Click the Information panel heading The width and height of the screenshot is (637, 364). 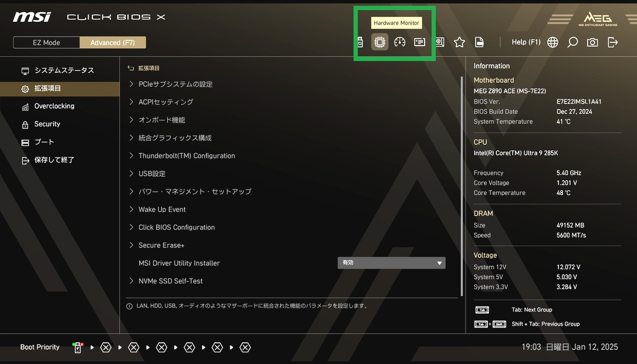(492, 66)
